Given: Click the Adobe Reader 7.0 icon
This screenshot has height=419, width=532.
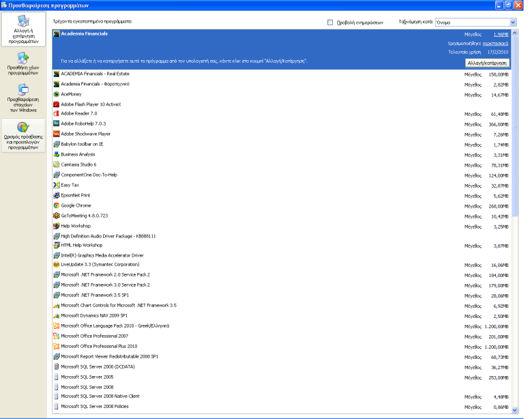Looking at the screenshot, I should 57,114.
